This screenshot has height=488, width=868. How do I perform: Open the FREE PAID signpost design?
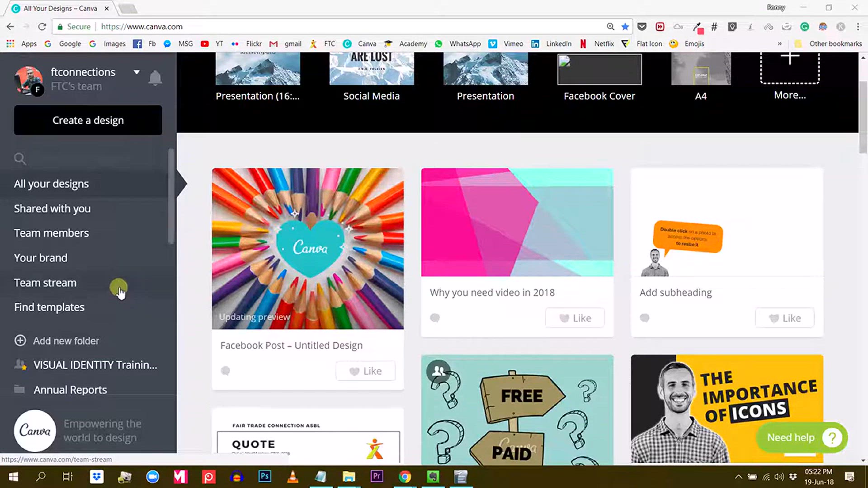(x=517, y=410)
